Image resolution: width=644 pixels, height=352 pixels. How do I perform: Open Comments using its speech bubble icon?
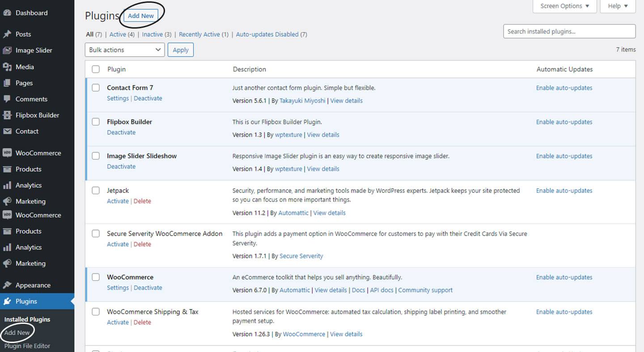pos(7,99)
